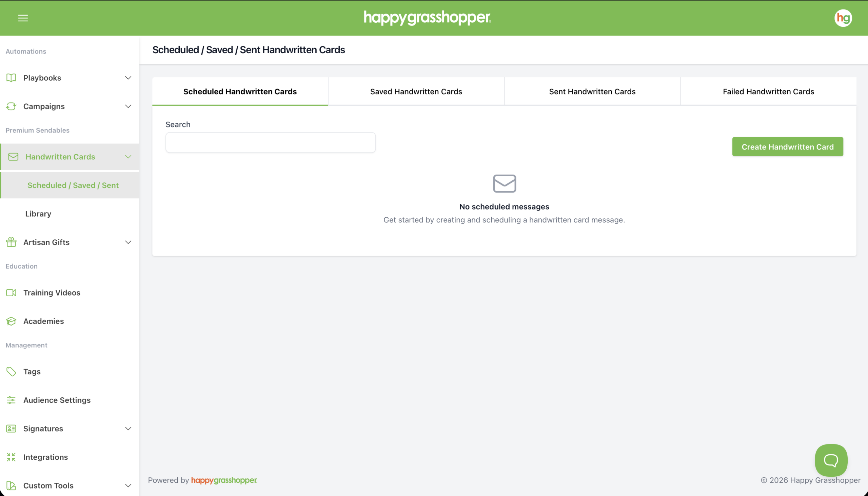Expand the Campaigns section chevron
The image size is (868, 496).
128,106
